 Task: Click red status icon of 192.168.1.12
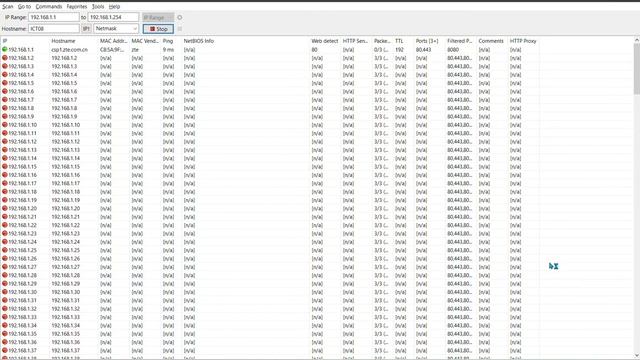point(4,142)
